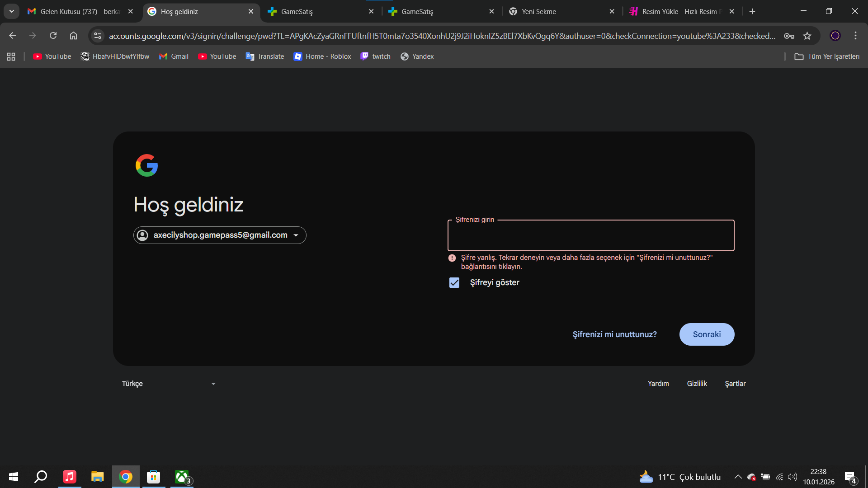Open the Gizlilik link
This screenshot has height=488, width=868.
tap(697, 384)
